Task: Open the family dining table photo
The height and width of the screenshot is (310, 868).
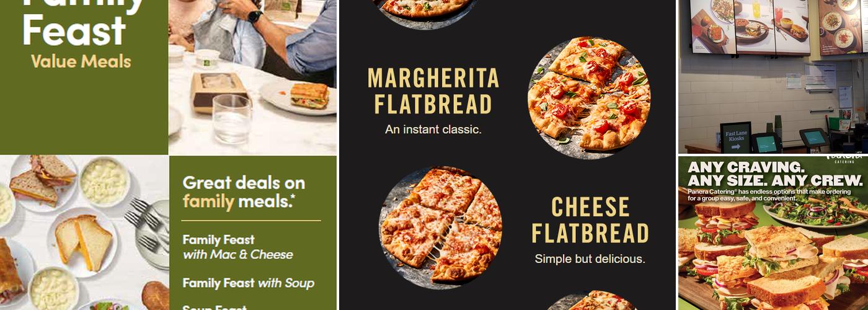Action: 252,77
